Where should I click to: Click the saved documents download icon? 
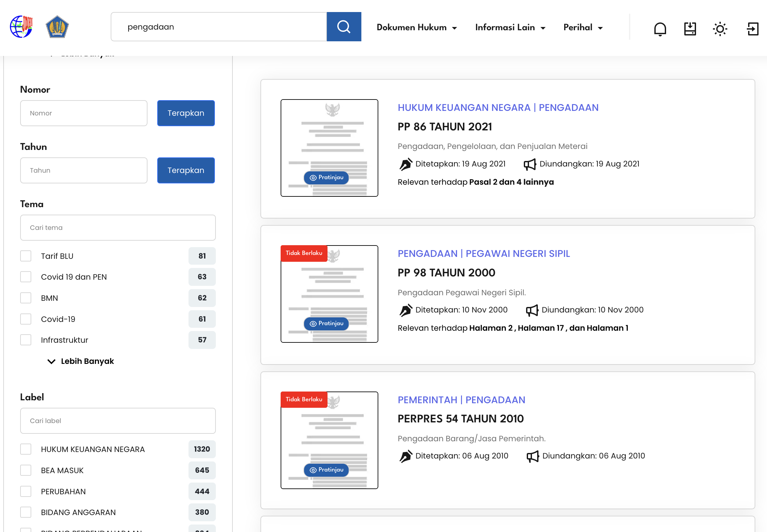(690, 29)
